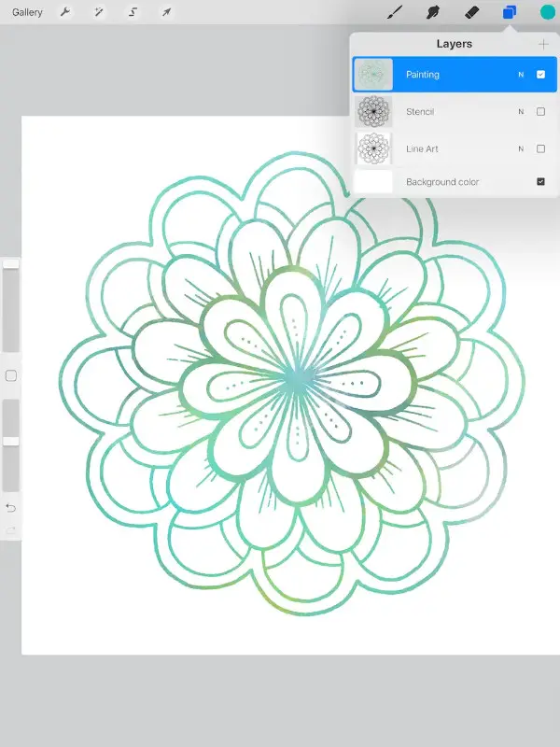
Task: Click the Painting layer thumbnail
Action: [x=373, y=75]
